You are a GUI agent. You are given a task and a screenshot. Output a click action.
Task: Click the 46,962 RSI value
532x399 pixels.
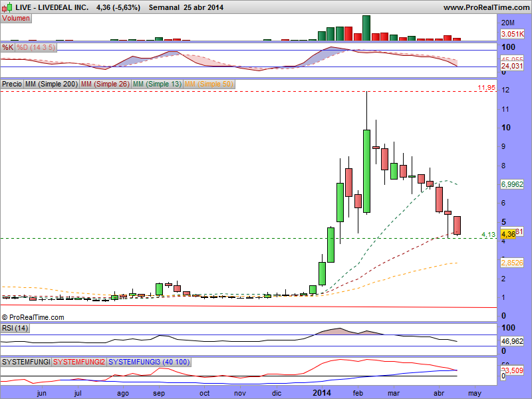click(x=512, y=341)
